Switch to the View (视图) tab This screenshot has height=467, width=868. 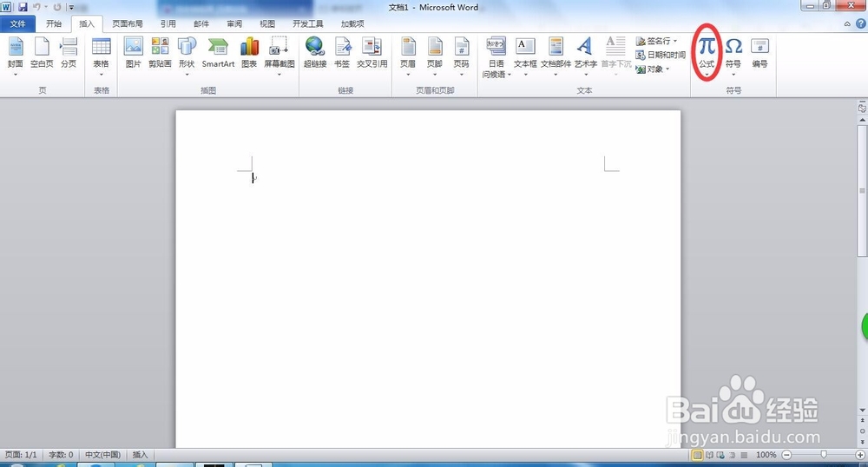point(267,23)
